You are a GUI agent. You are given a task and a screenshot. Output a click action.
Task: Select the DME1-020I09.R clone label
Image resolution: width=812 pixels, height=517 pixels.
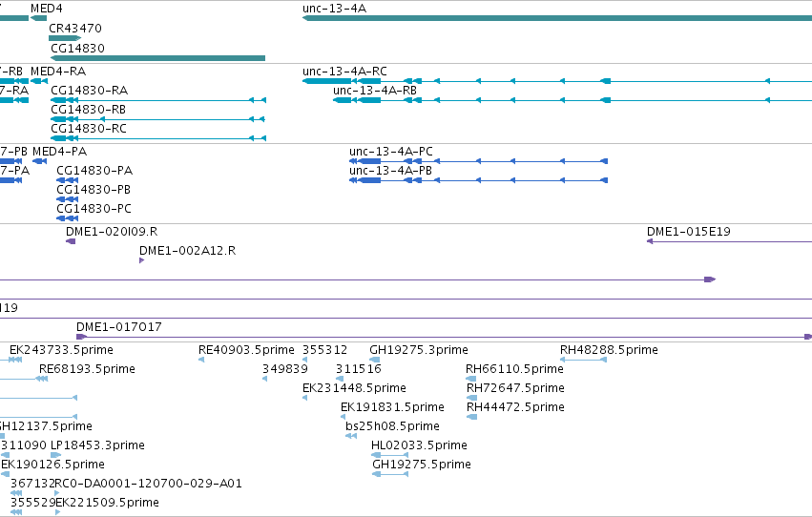tap(112, 232)
